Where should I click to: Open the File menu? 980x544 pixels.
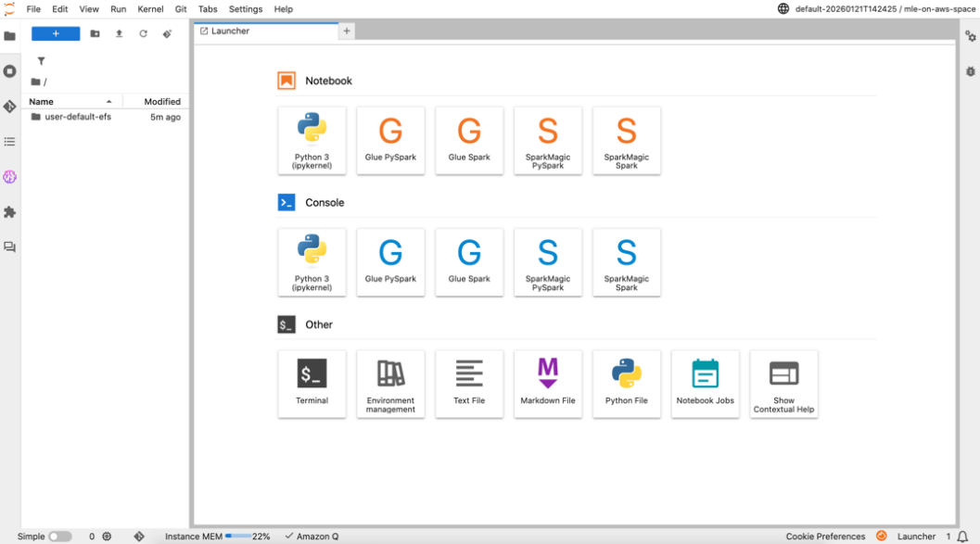(33, 9)
